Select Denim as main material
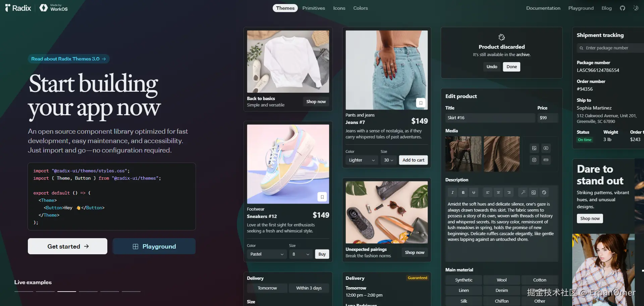This screenshot has height=306, width=644. point(502,290)
